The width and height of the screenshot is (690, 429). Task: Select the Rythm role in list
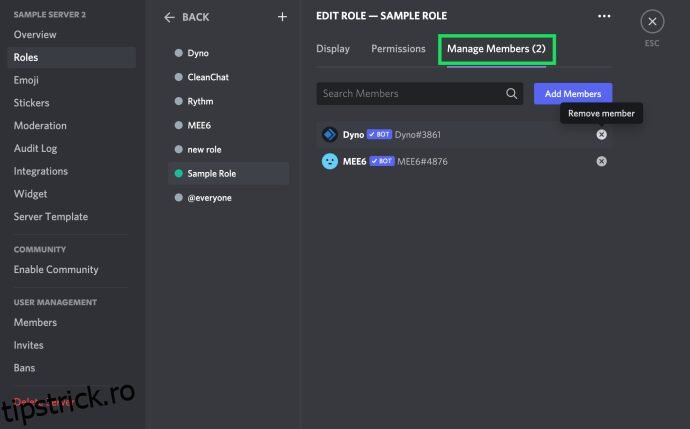coord(200,101)
